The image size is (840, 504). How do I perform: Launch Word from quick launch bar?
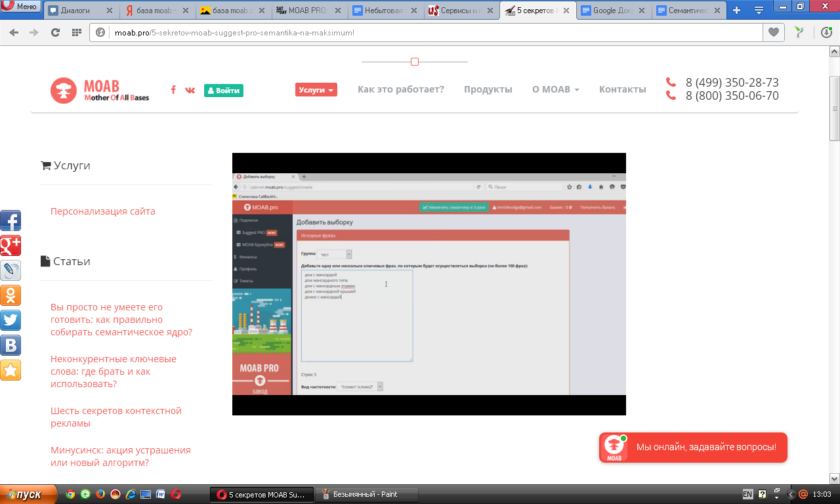[161, 494]
